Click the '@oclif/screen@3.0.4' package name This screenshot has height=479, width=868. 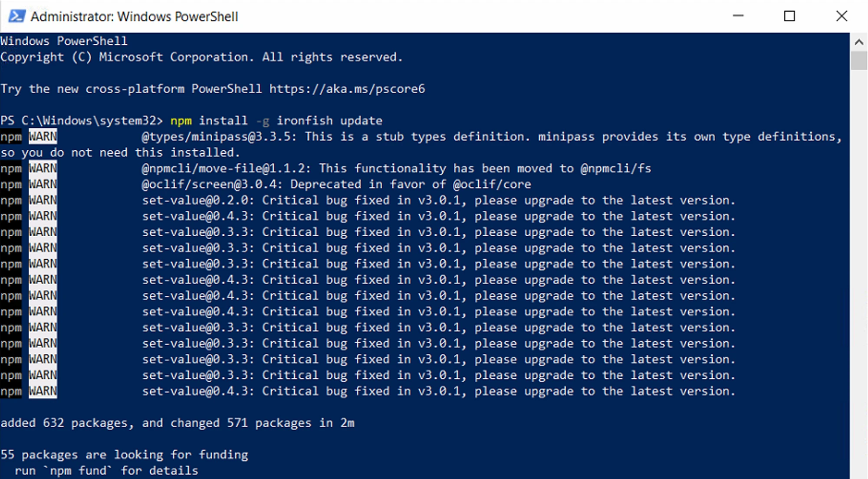click(212, 185)
